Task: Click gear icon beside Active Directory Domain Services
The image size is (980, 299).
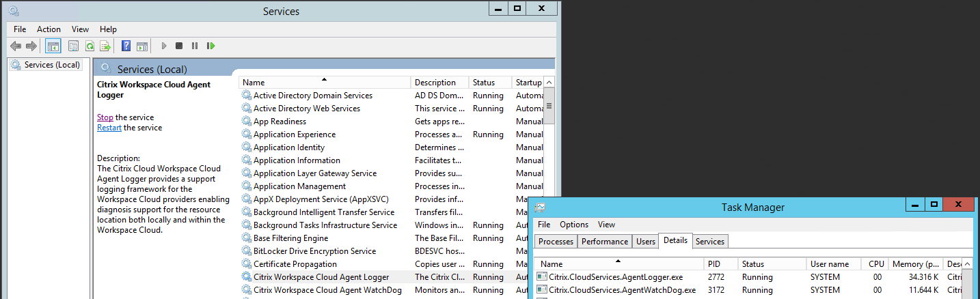Action: 247,96
